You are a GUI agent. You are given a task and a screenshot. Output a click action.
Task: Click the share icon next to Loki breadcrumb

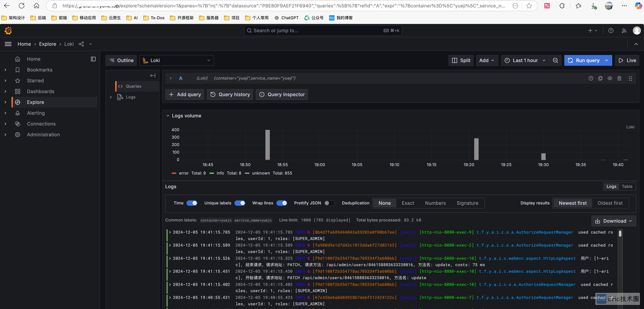point(81,44)
